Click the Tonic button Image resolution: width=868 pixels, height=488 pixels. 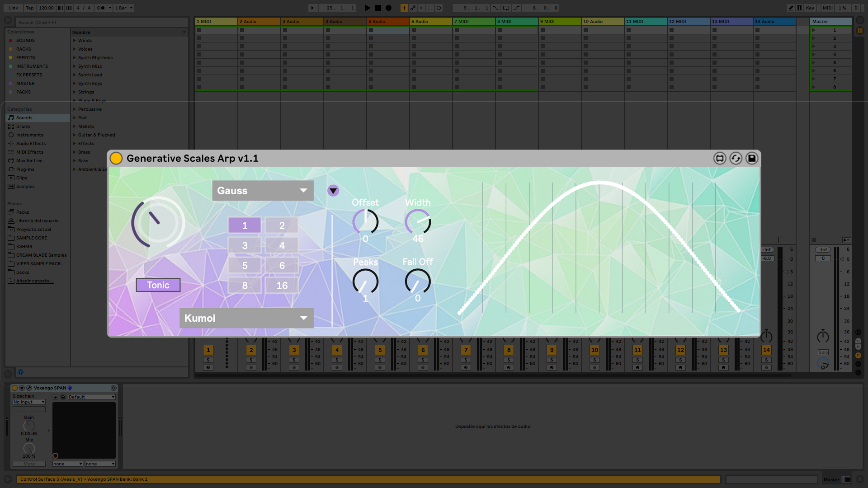pos(158,285)
